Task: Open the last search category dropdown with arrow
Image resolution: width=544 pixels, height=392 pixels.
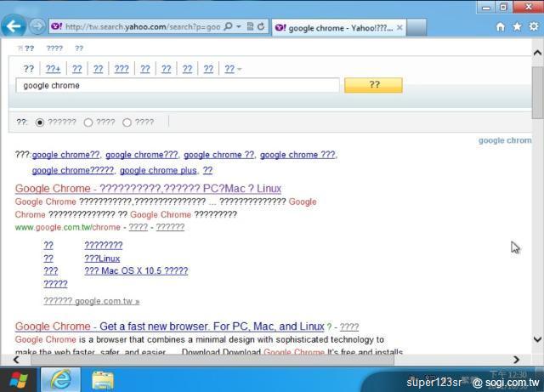Action: pyautogui.click(x=233, y=69)
